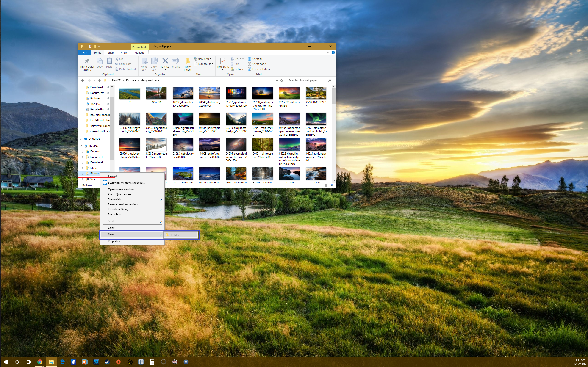Click Edit in the Open group
Screen dimensions: 588x367
pos(235,64)
